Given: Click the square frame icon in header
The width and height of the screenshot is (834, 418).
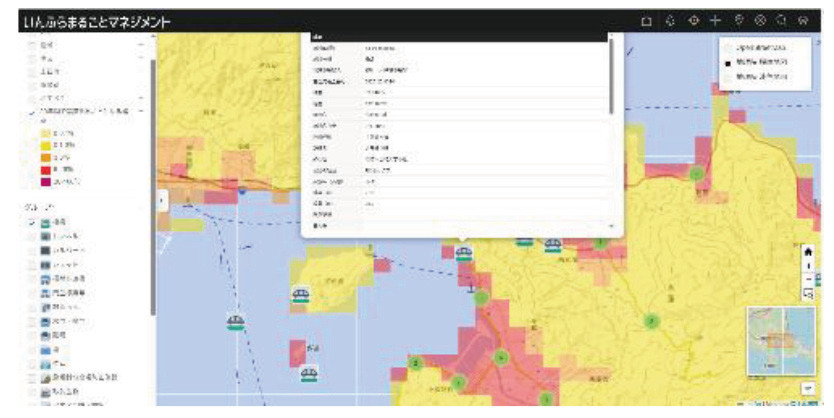Looking at the screenshot, I should (646, 21).
